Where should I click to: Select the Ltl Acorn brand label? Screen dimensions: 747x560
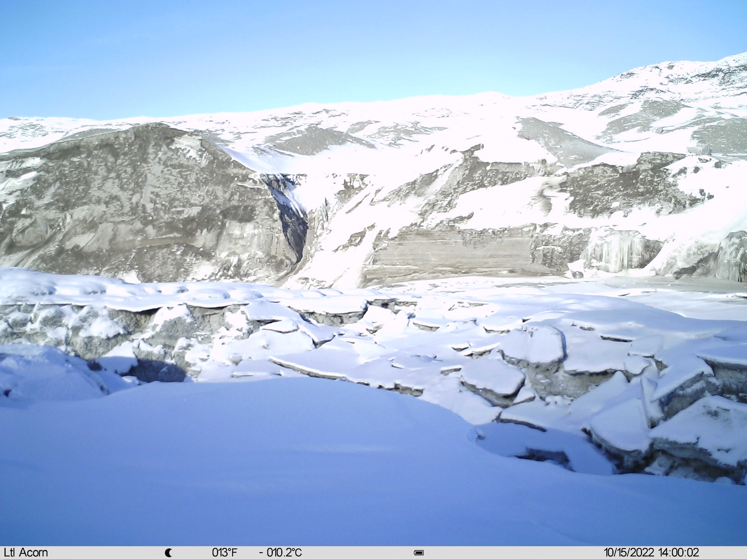click(x=26, y=553)
